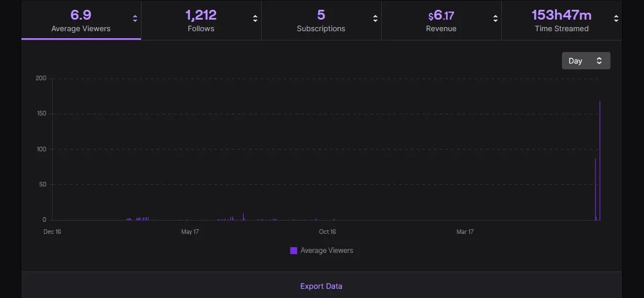
Task: Click the Export Data link
Action: click(321, 286)
